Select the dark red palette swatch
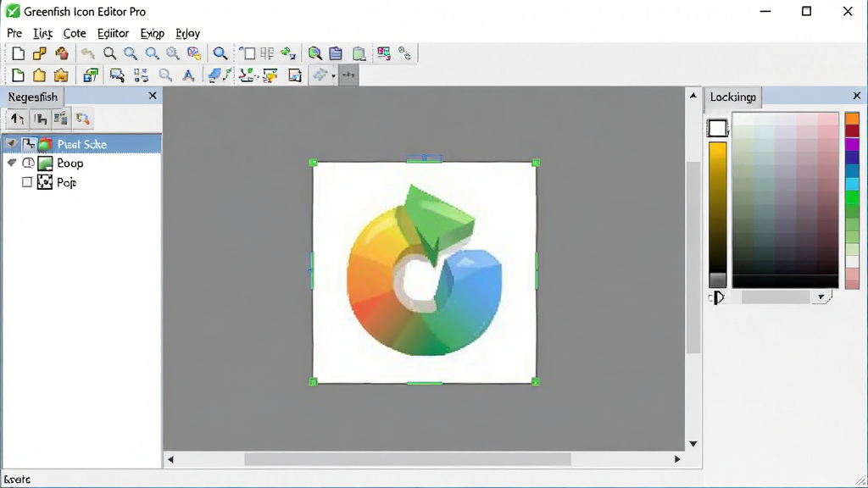 click(x=852, y=130)
